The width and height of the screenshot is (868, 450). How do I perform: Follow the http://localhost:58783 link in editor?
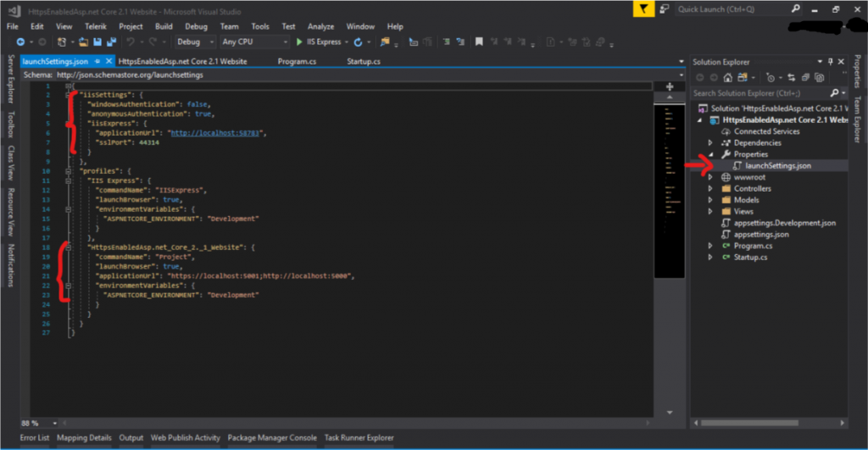(x=214, y=133)
